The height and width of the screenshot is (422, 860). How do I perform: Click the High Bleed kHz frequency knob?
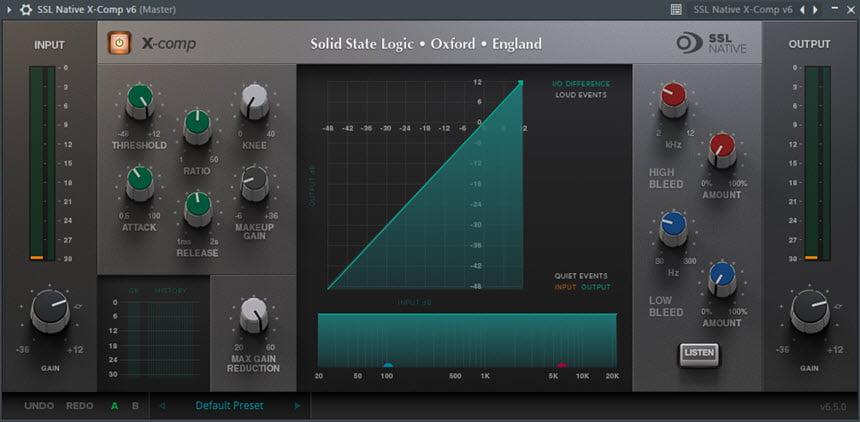click(674, 100)
